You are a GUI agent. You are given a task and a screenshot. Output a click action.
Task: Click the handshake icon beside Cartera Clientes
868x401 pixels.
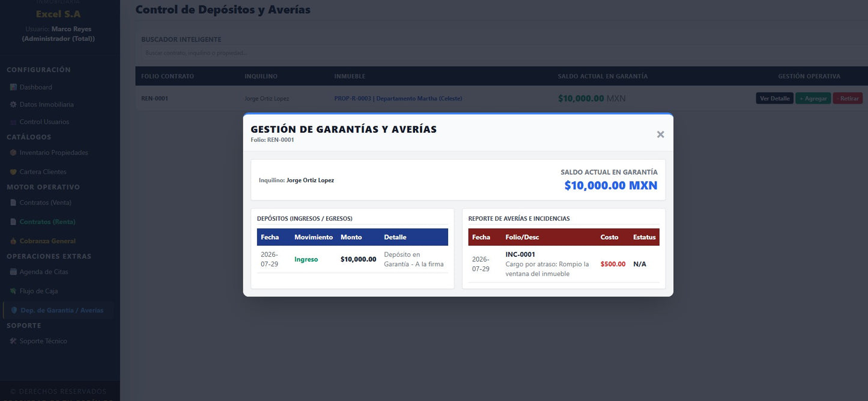click(14, 172)
